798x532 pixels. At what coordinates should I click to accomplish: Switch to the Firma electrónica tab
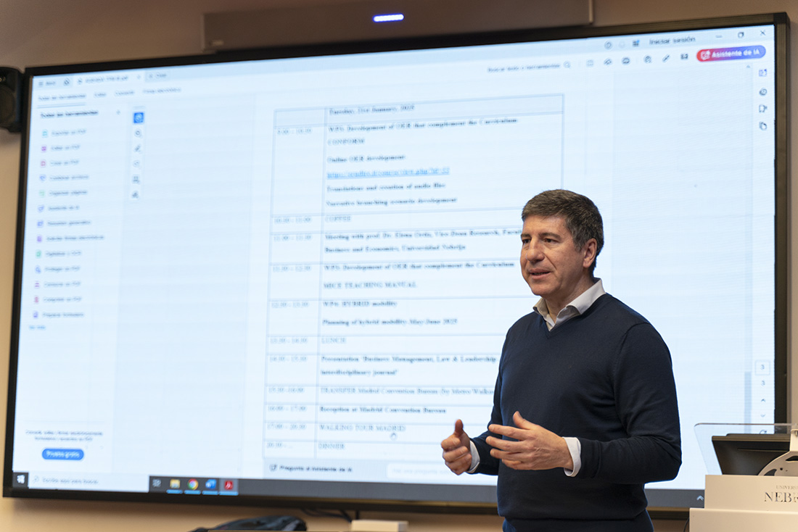tap(161, 91)
